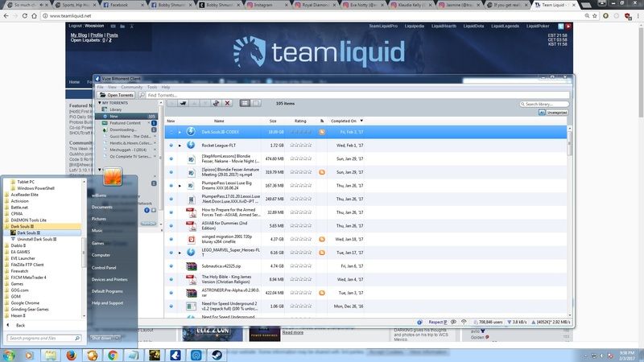644x362 pixels.
Task: Toggle new-dot on Rocket League FLT row
Action: click(x=171, y=146)
